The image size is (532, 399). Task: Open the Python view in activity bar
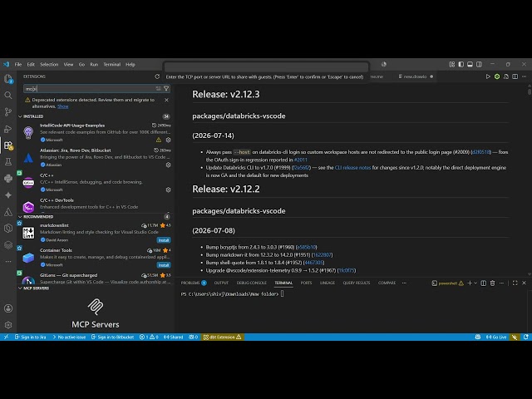[x=8, y=179]
